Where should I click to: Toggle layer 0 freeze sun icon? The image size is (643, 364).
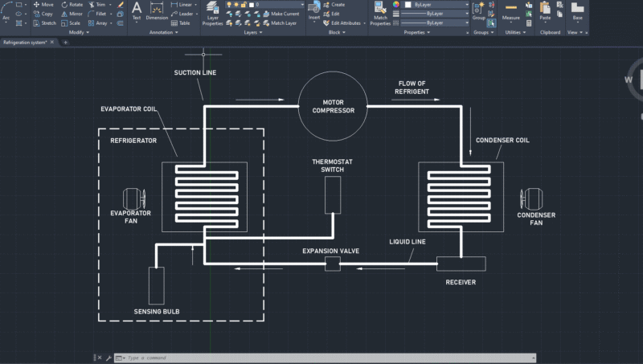[x=236, y=5]
